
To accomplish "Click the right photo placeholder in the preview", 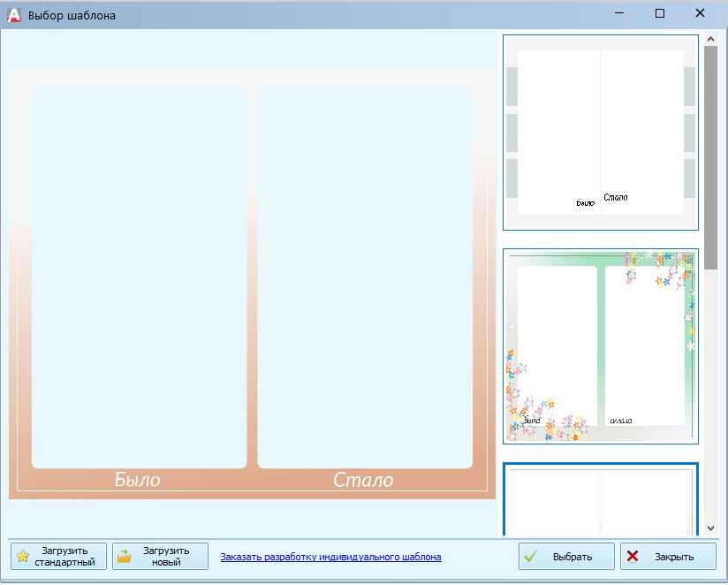I will (x=365, y=277).
